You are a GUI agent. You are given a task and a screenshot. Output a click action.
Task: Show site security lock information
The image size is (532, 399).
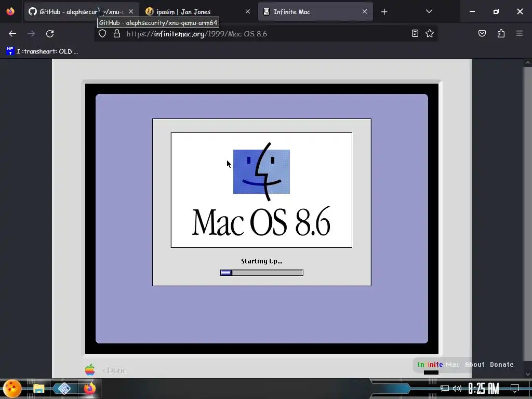point(117,34)
